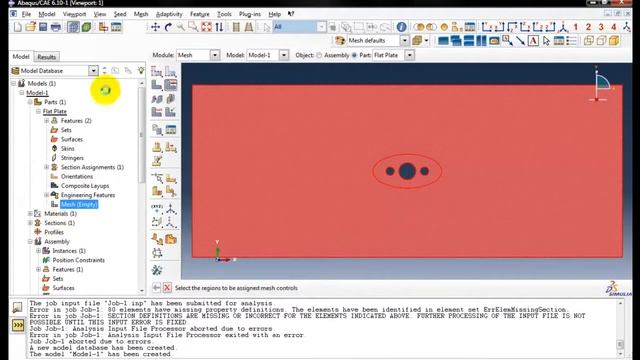The height and width of the screenshot is (360, 640).
Task: Open the selection filter All dropdown
Action: 322,27
